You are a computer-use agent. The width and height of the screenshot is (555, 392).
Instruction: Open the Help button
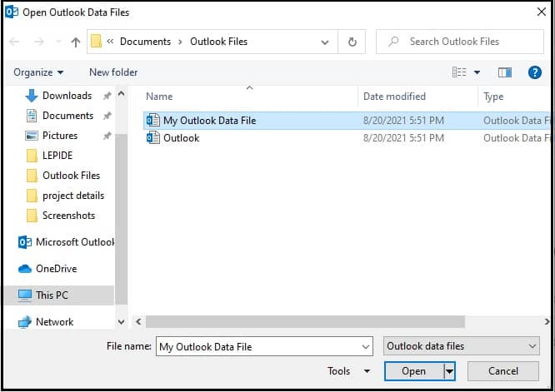(x=534, y=72)
